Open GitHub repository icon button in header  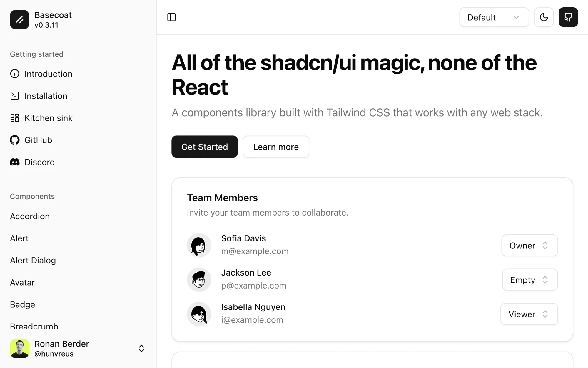[x=568, y=17]
